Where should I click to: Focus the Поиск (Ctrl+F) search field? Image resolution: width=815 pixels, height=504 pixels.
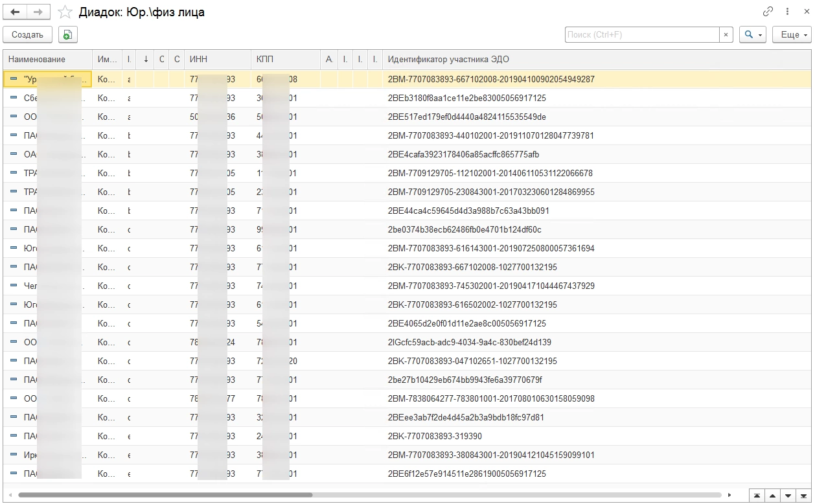click(641, 35)
